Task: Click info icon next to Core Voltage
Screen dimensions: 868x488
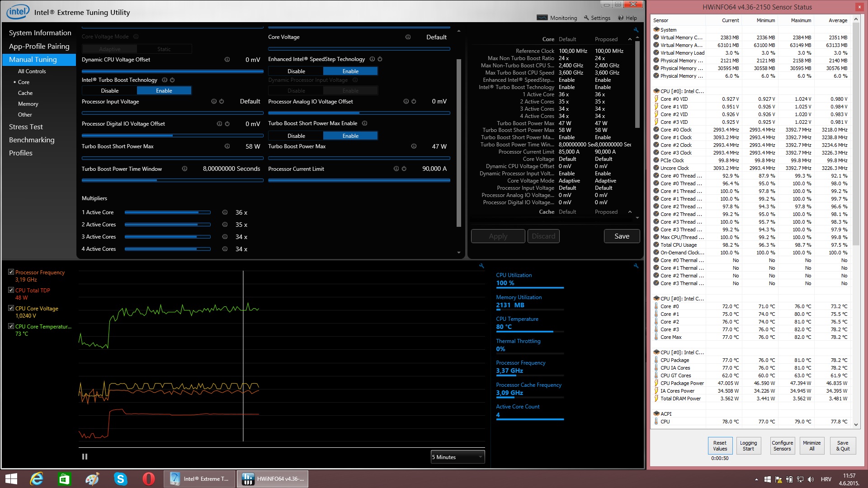Action: 408,37
